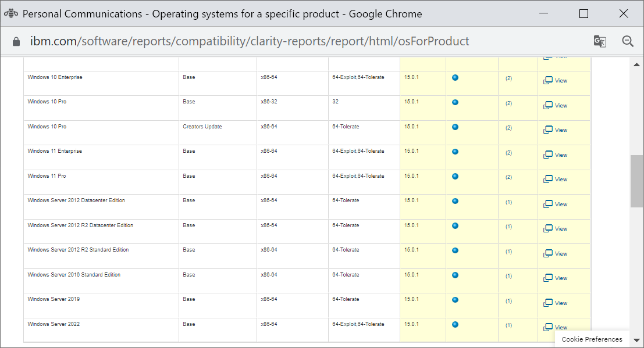Click note (1) link for Server 2012 Datacenter Edition
Viewport: 644px width, 348px height.
pyautogui.click(x=508, y=202)
